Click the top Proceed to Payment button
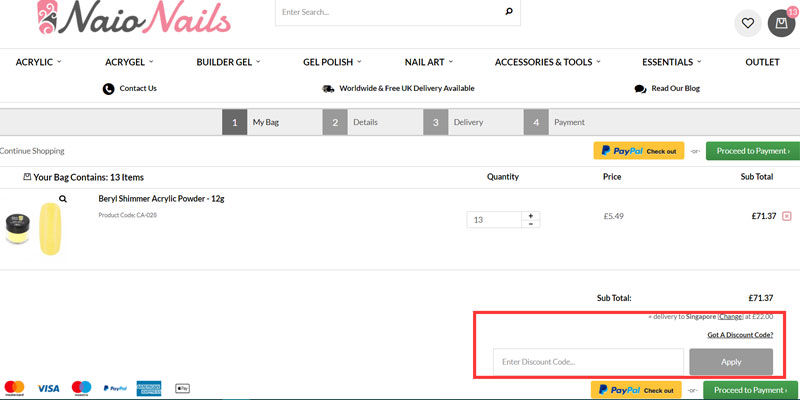This screenshot has width=800, height=400. (x=752, y=151)
